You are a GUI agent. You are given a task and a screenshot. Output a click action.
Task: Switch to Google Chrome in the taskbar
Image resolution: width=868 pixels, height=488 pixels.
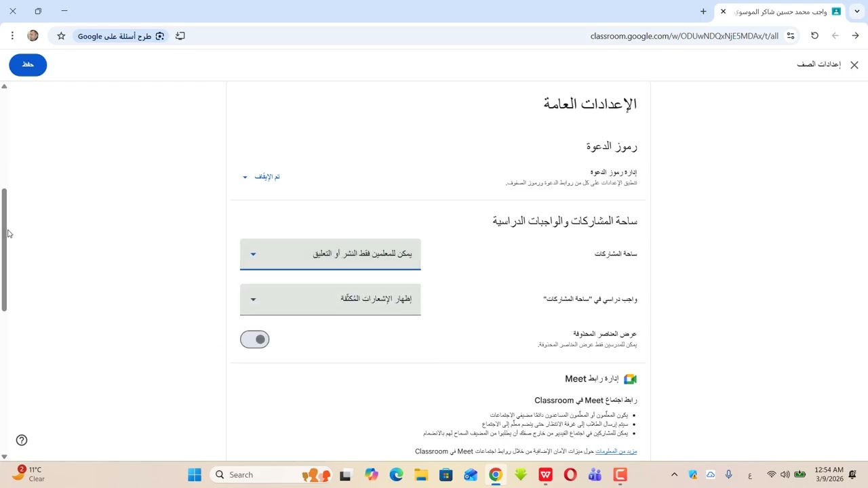pos(496,475)
